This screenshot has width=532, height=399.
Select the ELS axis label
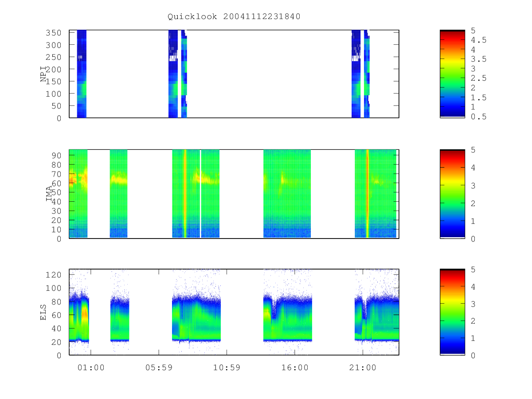pos(44,312)
